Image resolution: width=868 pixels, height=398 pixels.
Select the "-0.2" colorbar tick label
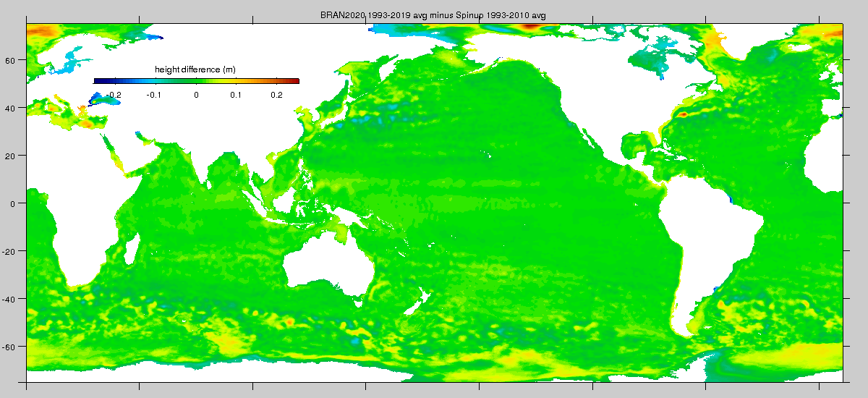point(113,95)
